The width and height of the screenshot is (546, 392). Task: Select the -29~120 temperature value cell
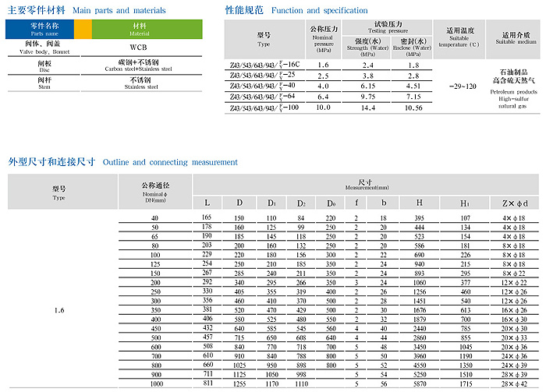coord(458,85)
